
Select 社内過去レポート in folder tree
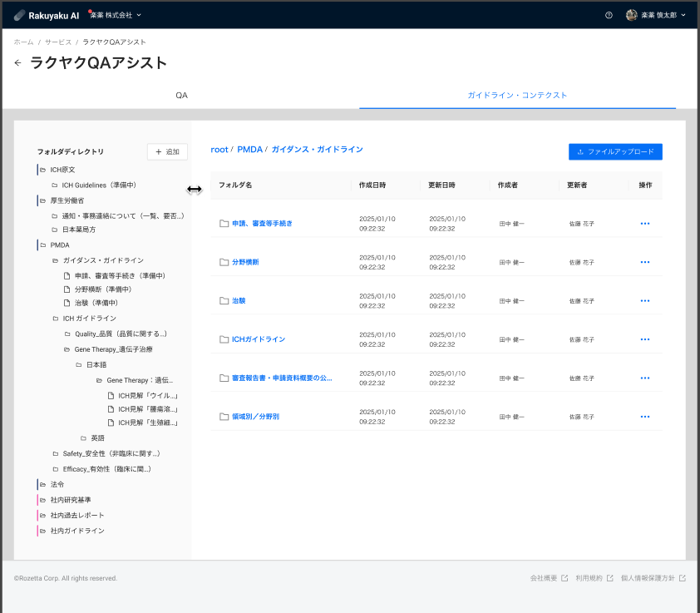(77, 515)
